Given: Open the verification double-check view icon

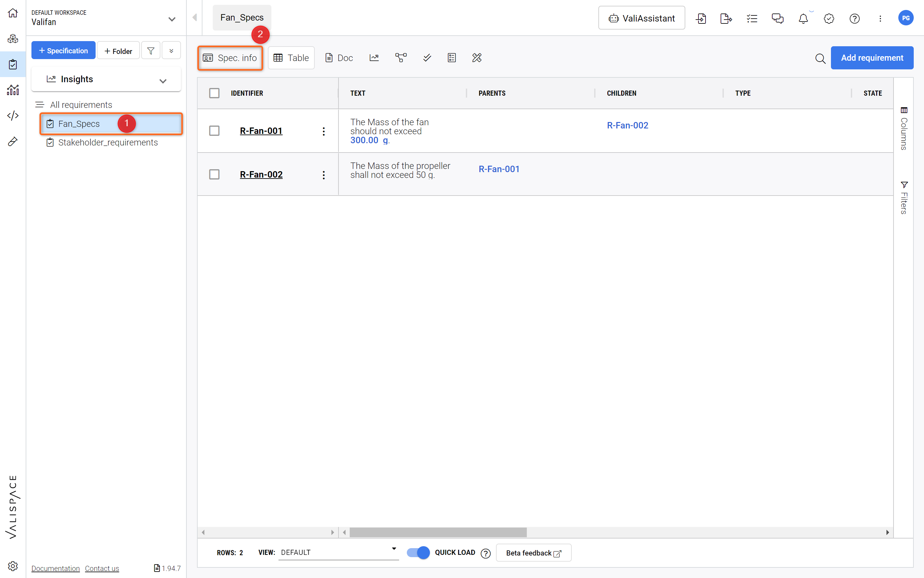Looking at the screenshot, I should click(427, 58).
